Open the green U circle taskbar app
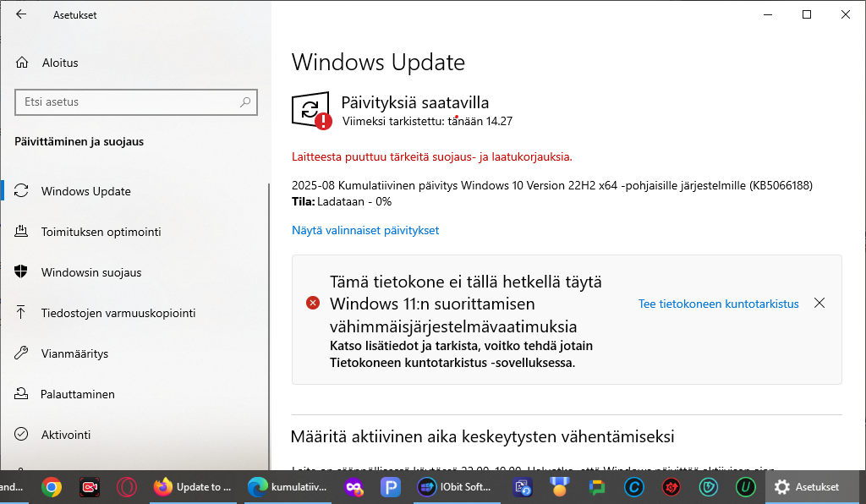The height and width of the screenshot is (504, 866). coord(746,487)
